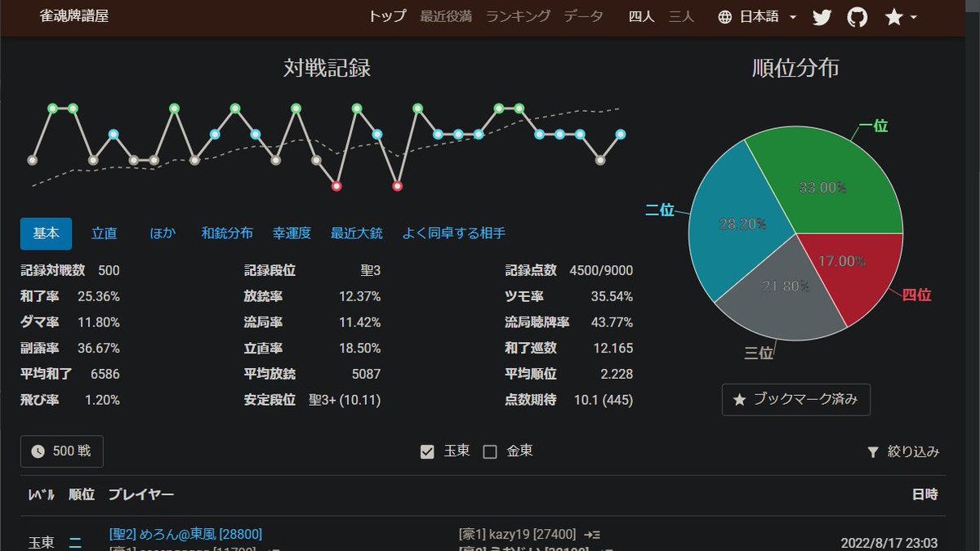Open the データ nav item
The width and height of the screenshot is (980, 551).
(x=583, y=16)
